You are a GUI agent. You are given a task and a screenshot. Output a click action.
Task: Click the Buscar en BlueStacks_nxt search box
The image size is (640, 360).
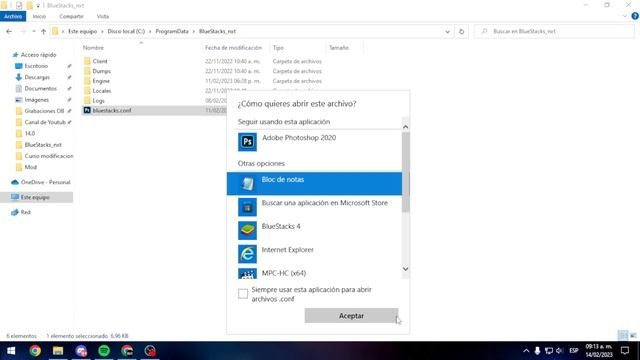[554, 31]
